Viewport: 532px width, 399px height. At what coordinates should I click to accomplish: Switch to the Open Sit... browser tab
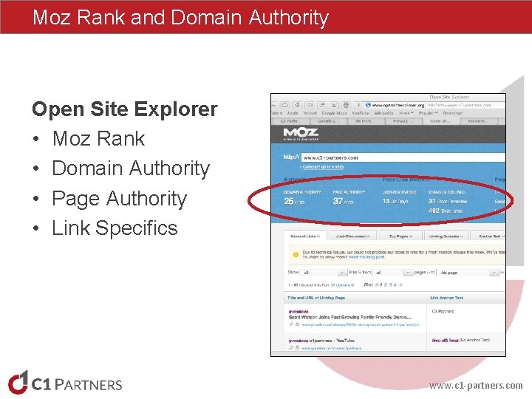coord(440,120)
